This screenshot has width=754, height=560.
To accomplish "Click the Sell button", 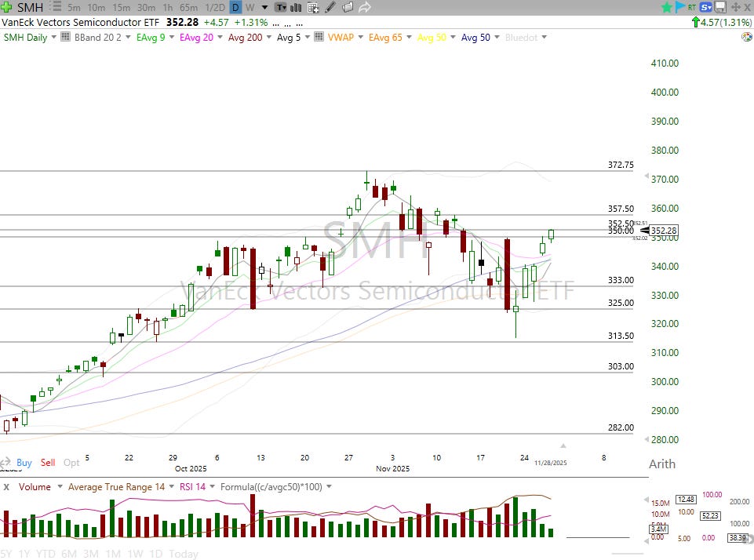I will pos(48,463).
